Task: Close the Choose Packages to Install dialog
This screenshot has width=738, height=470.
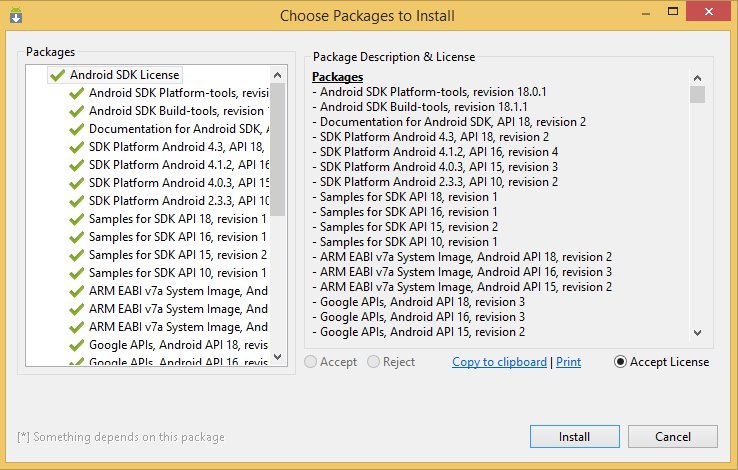Action: point(709,12)
